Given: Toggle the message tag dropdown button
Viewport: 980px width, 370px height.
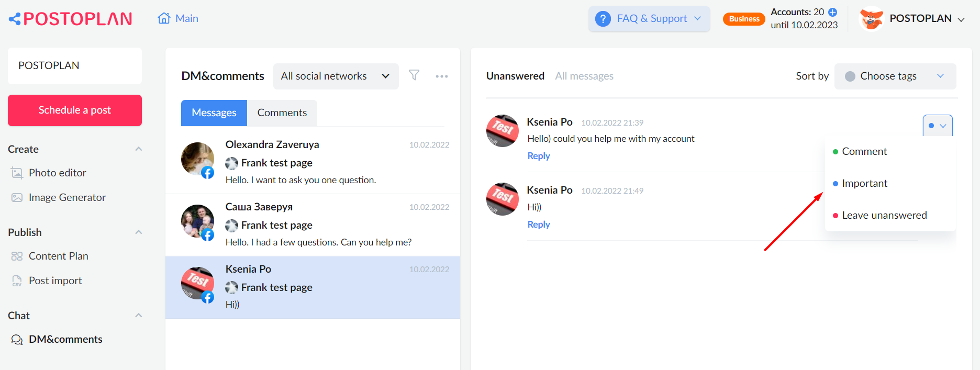Looking at the screenshot, I should tap(938, 126).
